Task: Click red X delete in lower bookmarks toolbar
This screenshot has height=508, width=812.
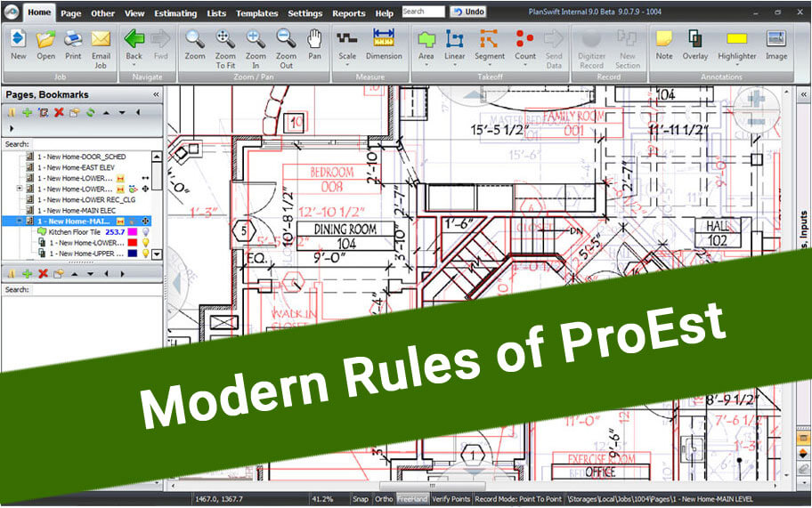Action: coord(43,274)
